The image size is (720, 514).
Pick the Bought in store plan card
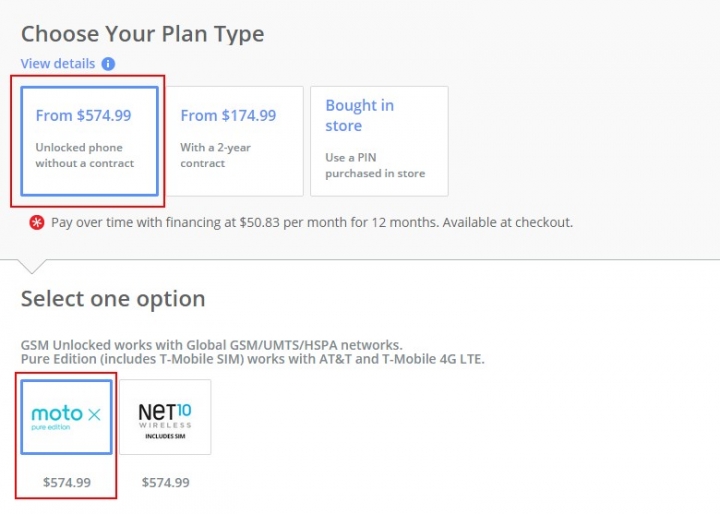coord(379,141)
